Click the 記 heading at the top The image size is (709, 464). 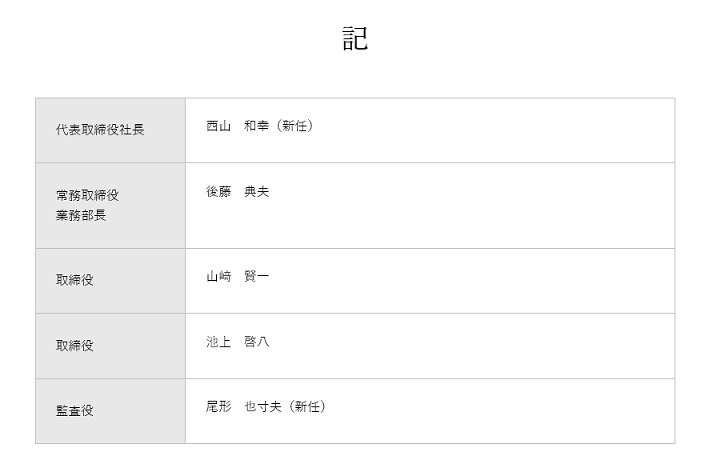click(354, 39)
